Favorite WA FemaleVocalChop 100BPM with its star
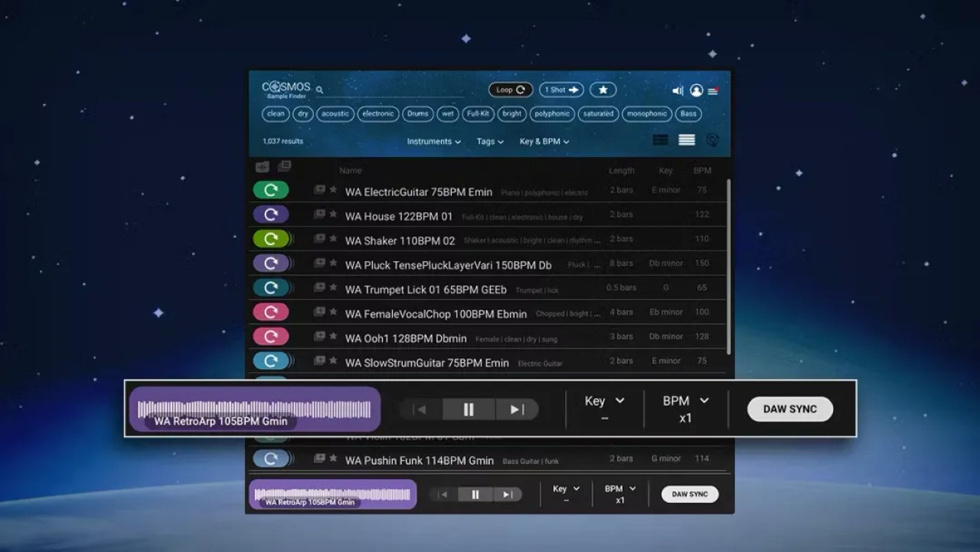This screenshot has height=552, width=980. (x=333, y=312)
